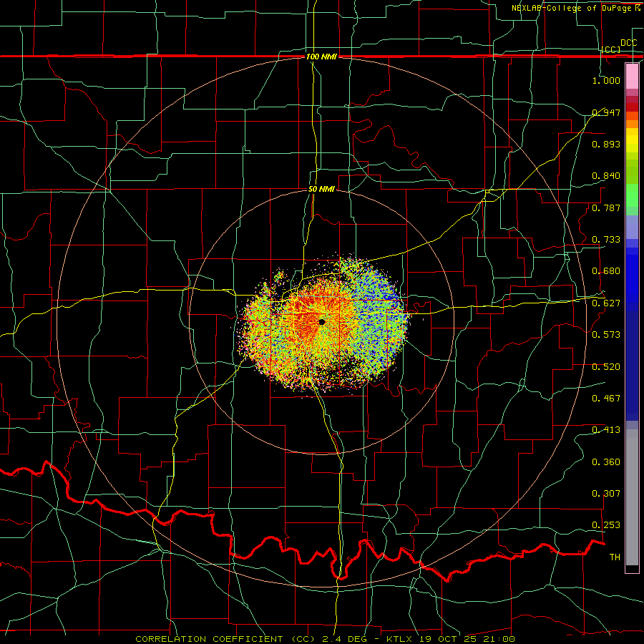Click the 'CORRELATION COEFFICIENT (CC)' caption text
The width and height of the screenshot is (644, 644).
(225, 639)
